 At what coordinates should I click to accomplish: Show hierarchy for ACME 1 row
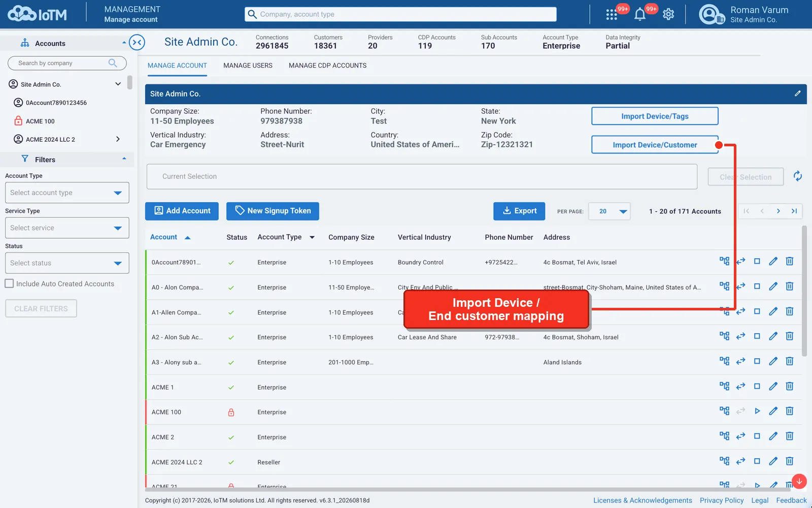click(724, 386)
